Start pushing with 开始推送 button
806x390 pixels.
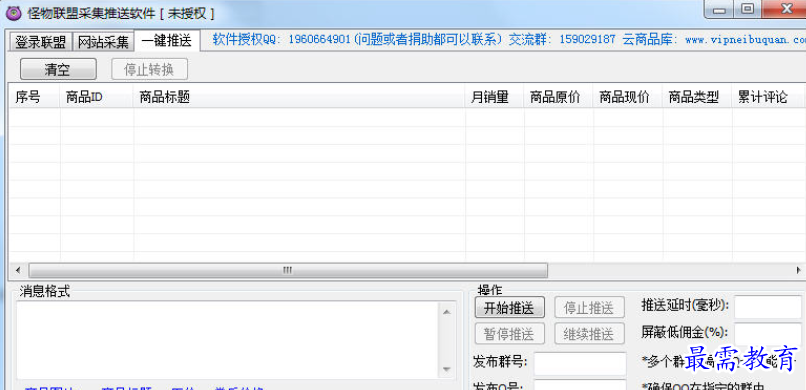(x=509, y=308)
